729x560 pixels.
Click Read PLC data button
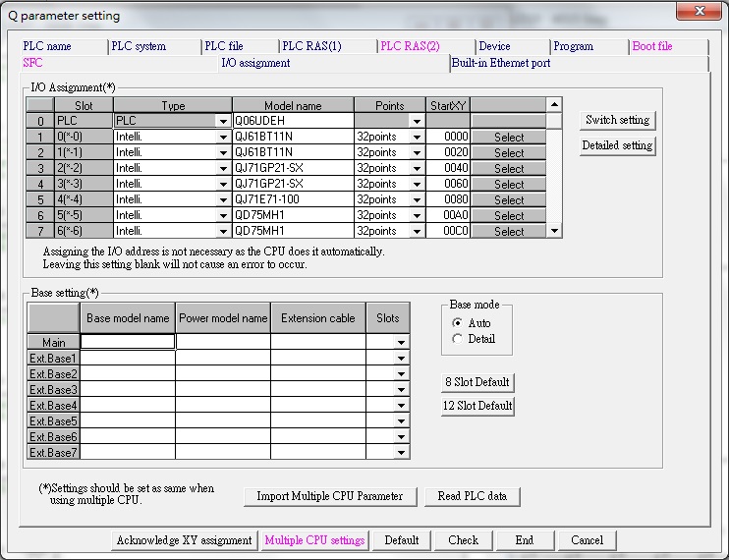click(x=473, y=496)
